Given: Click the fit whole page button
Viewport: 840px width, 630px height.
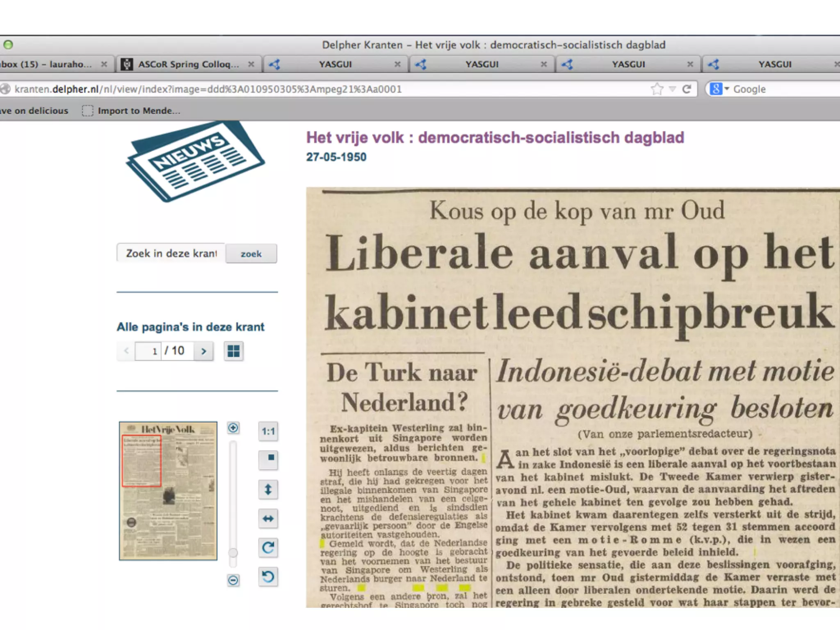Looking at the screenshot, I should 268,459.
